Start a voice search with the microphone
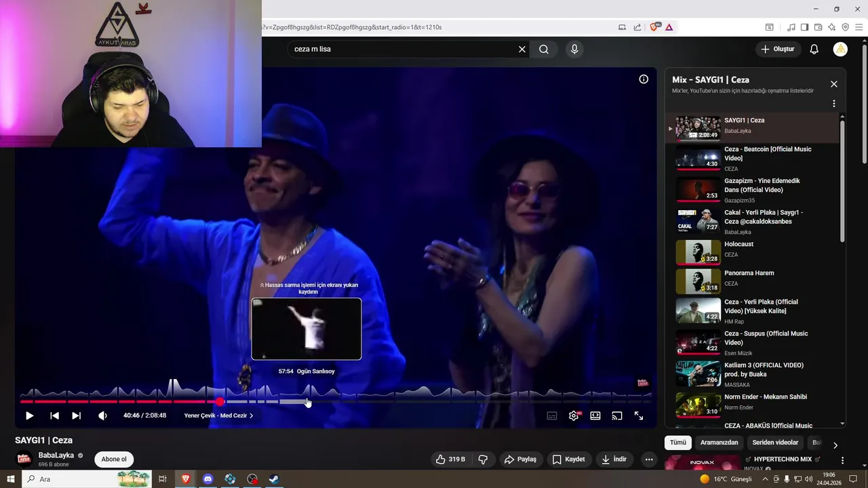This screenshot has height=488, width=868. pyautogui.click(x=574, y=49)
